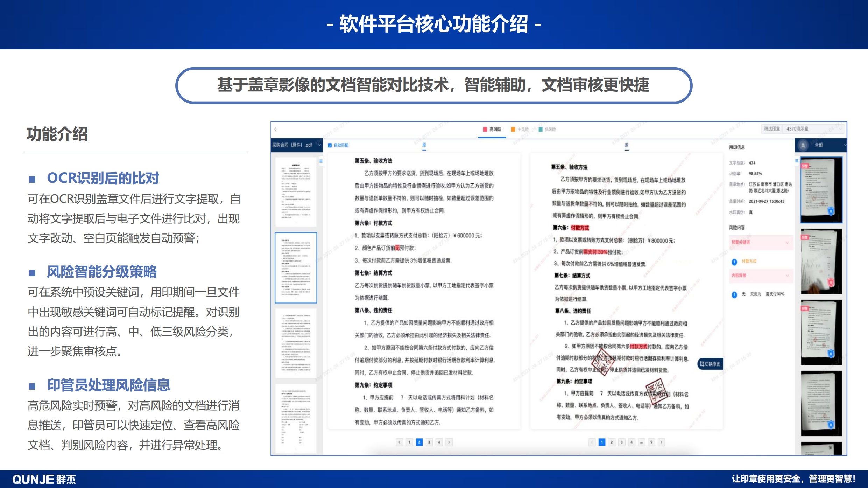Select the second stamped photo with the red shield

[821, 261]
